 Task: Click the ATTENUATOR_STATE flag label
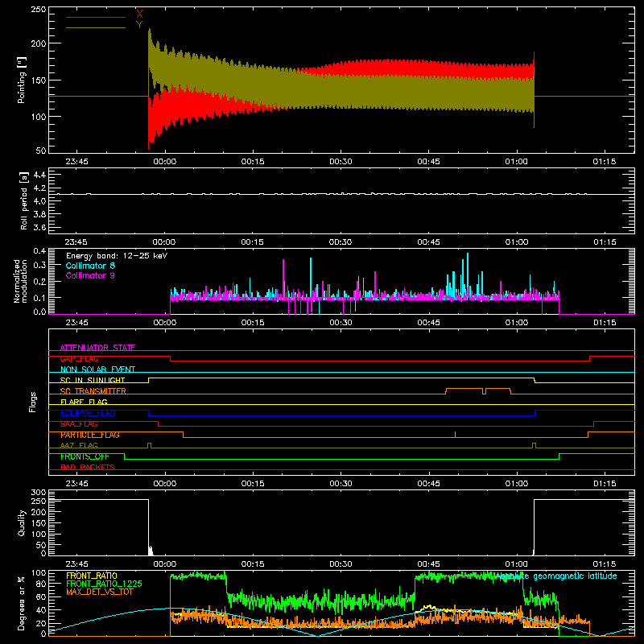click(x=97, y=348)
